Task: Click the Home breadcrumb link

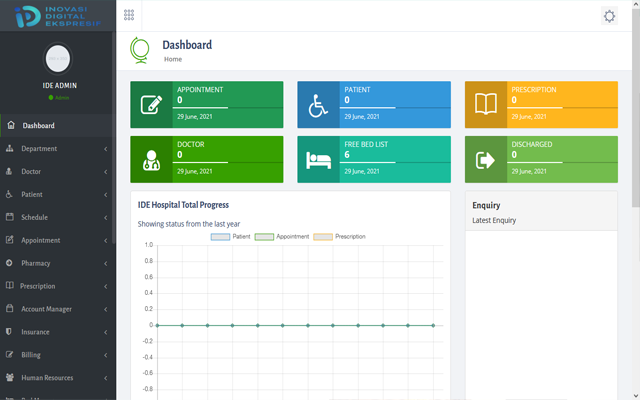Action: pos(173,59)
